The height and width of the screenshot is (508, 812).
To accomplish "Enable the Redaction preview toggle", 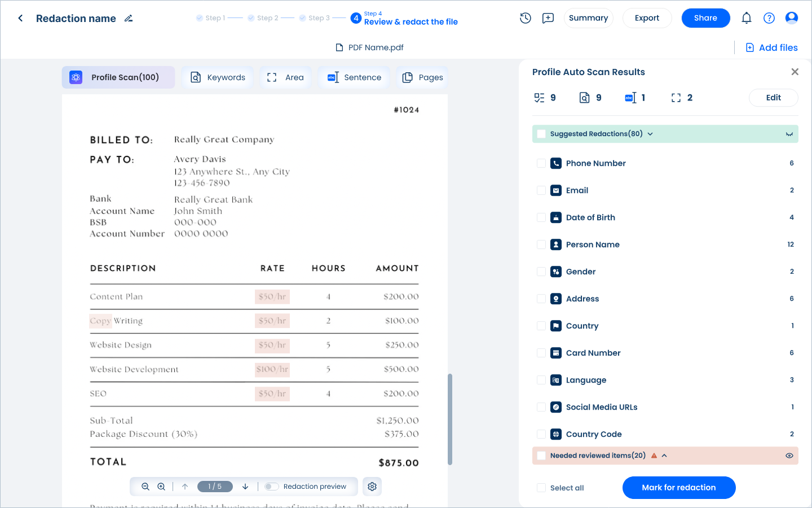I will click(x=271, y=486).
